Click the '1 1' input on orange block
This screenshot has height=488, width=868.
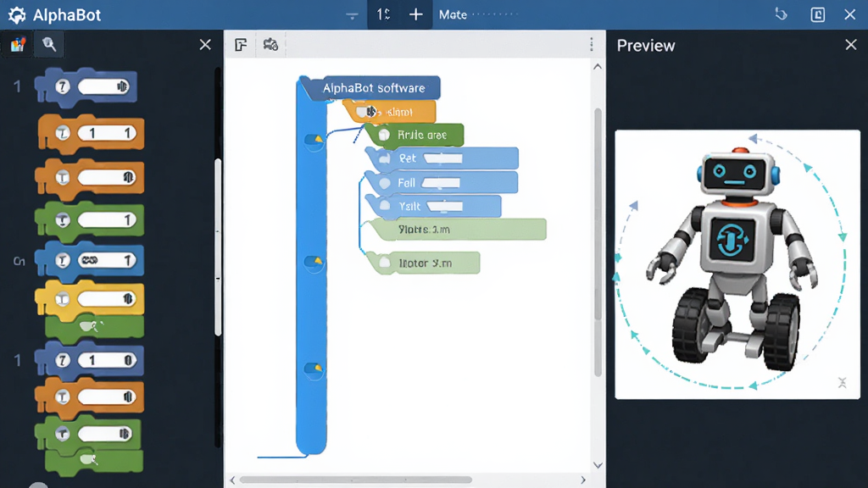pyautogui.click(x=107, y=133)
